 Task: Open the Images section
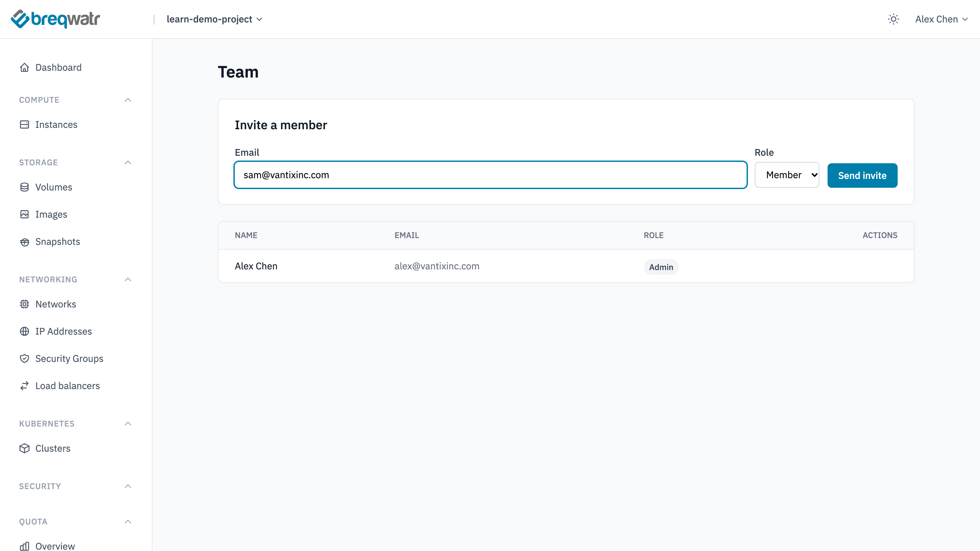click(x=51, y=215)
